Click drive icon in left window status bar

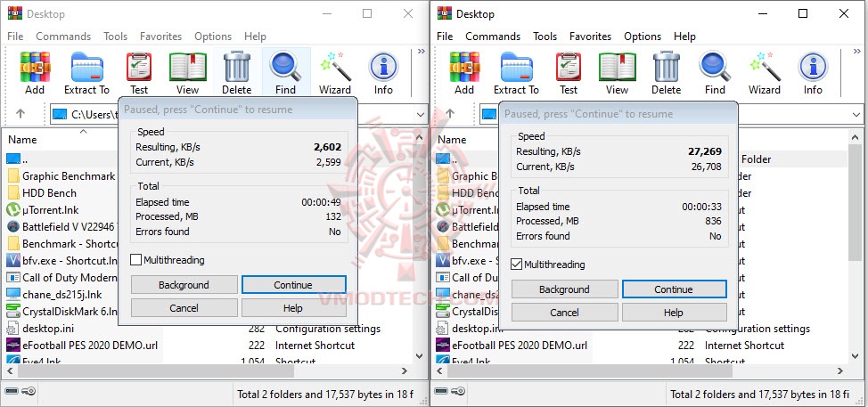tap(12, 391)
